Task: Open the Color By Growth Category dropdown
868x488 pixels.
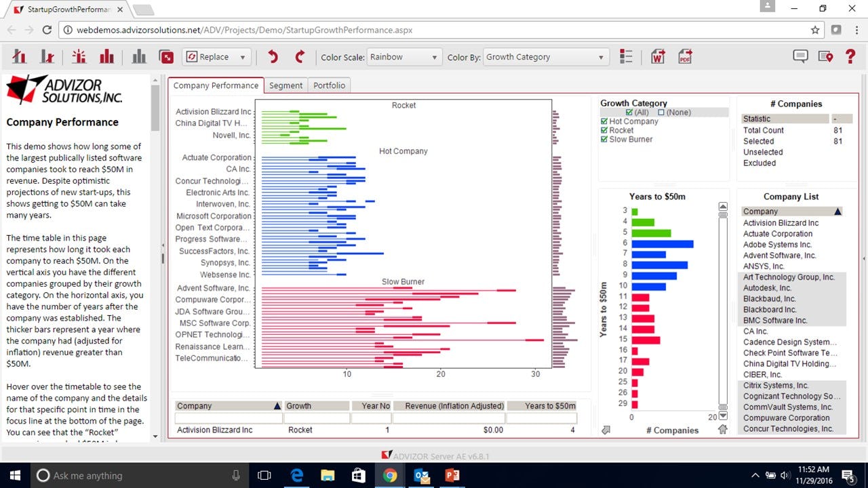Action: (x=545, y=57)
